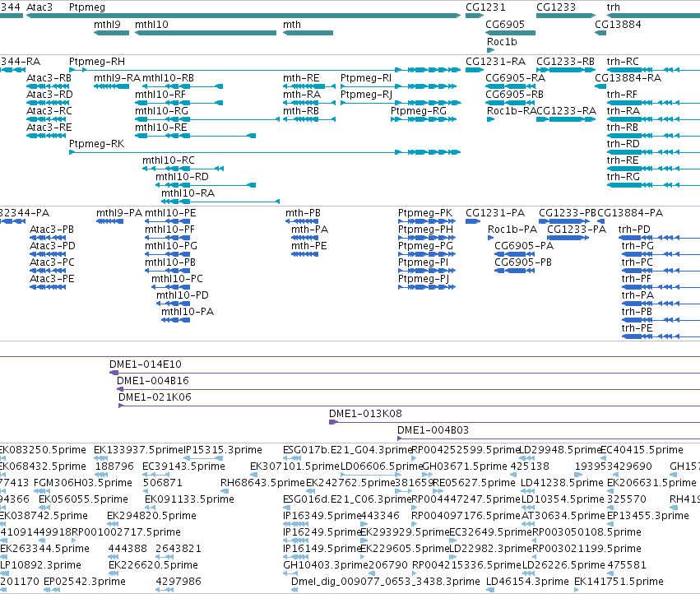700x594 pixels.
Task: Click the RH68643.5prime EST
Action: point(225,491)
